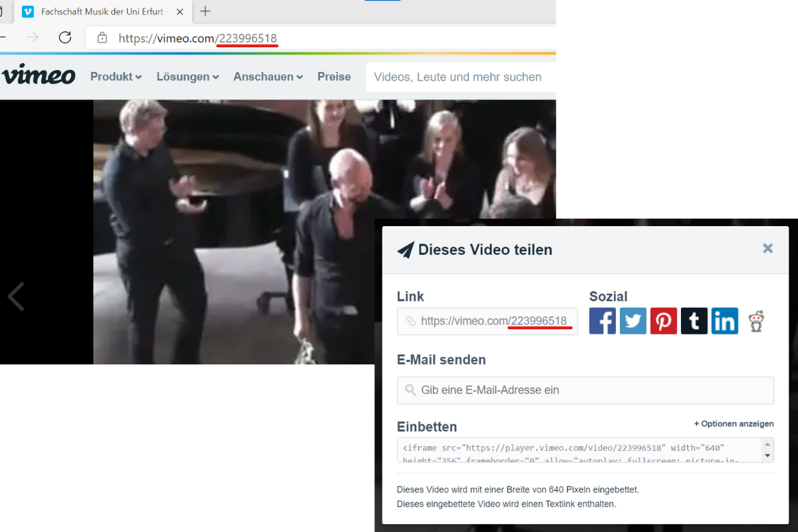Go to previous video arrow
798x532 pixels.
16,297
